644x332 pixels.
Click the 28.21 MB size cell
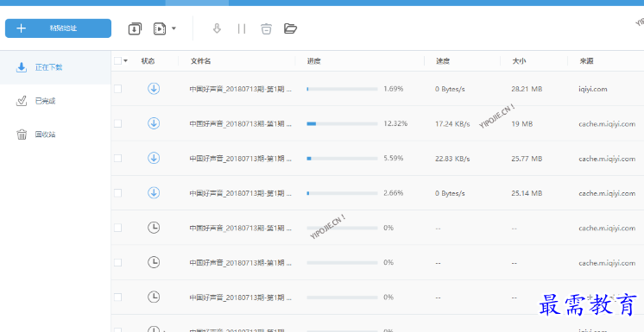(527, 89)
